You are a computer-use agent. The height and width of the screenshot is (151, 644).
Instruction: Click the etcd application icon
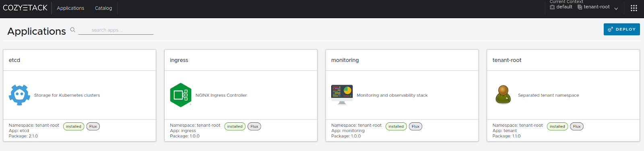click(19, 95)
